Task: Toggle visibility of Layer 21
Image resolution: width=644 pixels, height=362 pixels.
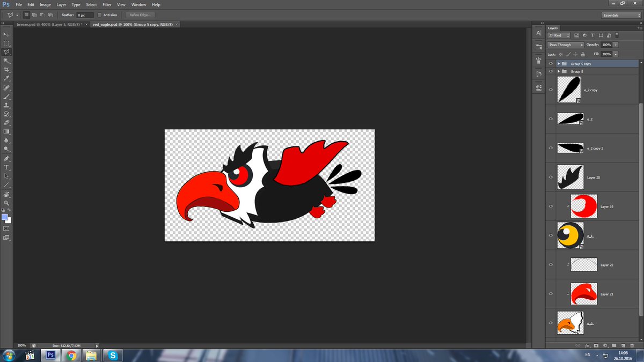Action: 551,294
